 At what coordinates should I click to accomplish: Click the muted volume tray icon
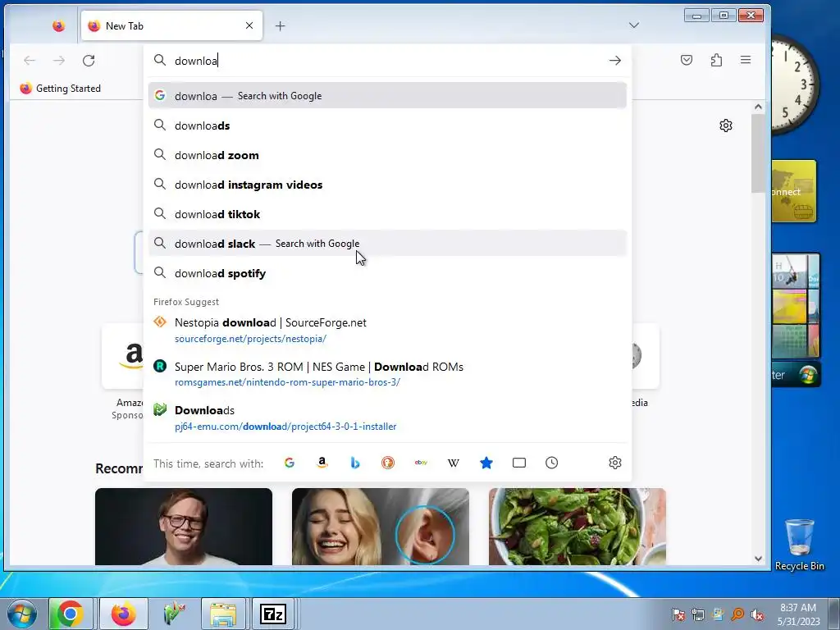(757, 614)
